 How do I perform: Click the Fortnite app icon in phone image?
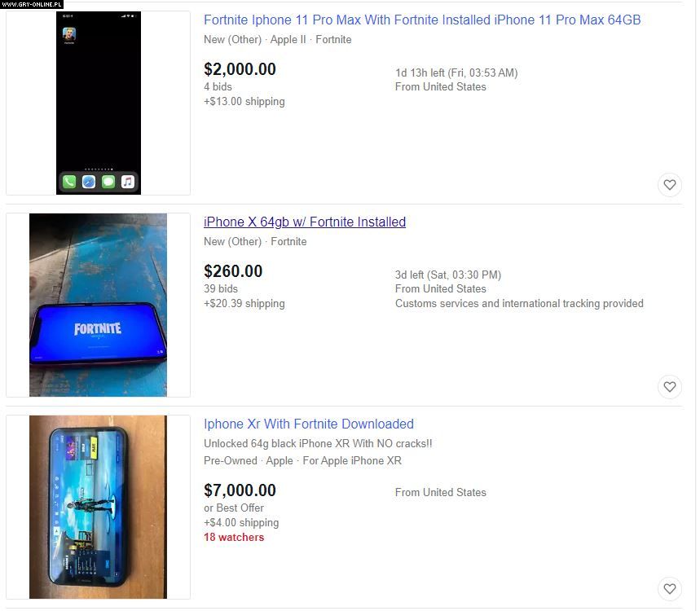(69, 34)
